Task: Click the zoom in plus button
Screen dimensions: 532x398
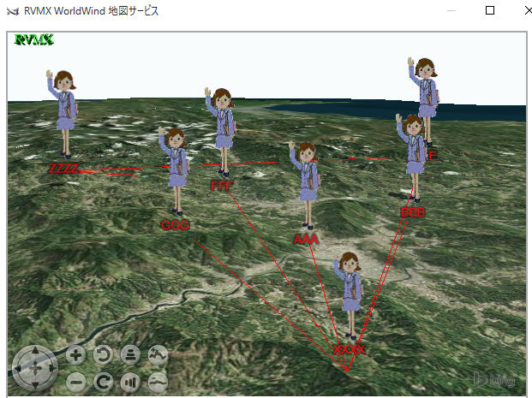Action: coord(75,354)
